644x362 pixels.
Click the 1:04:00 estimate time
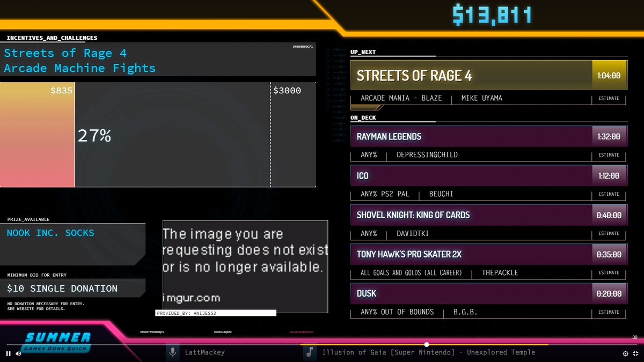(609, 76)
